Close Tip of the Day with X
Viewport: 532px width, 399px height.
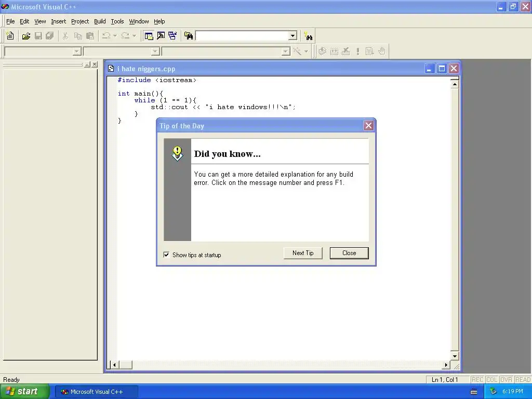(368, 126)
